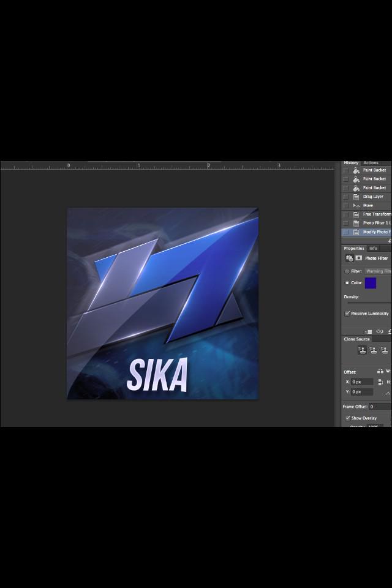This screenshot has width=392, height=588.
Task: Open the Actions tab
Action: coord(371,163)
